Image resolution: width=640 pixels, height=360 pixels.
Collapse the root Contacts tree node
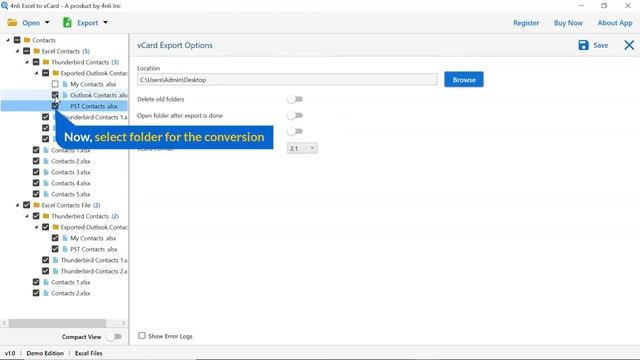point(8,40)
